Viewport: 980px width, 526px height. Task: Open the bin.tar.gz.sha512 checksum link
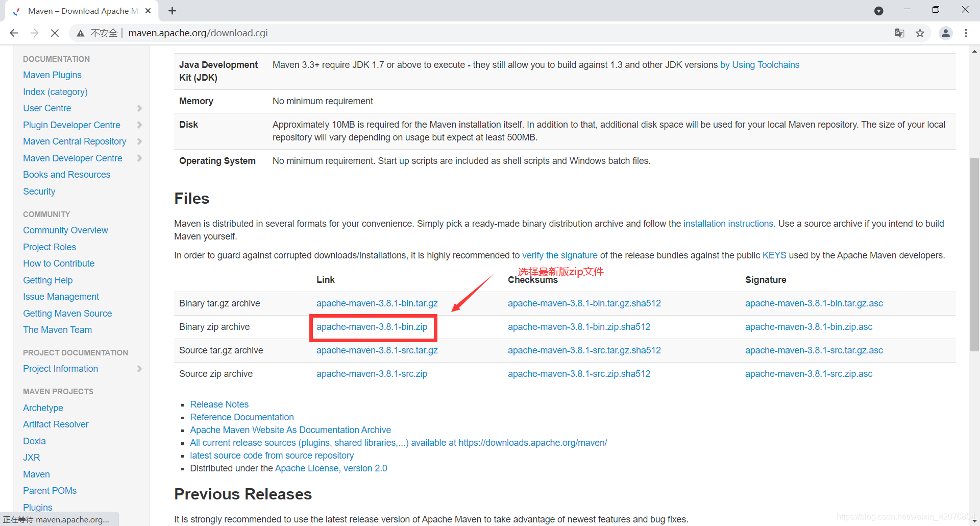[x=584, y=303]
